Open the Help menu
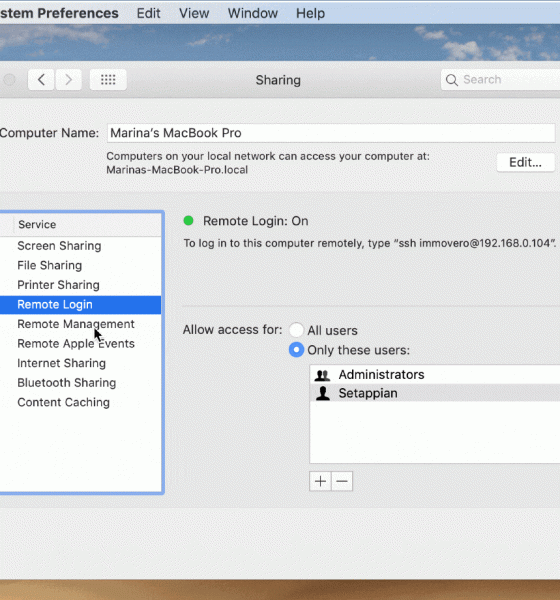Image resolution: width=560 pixels, height=600 pixels. point(310,13)
